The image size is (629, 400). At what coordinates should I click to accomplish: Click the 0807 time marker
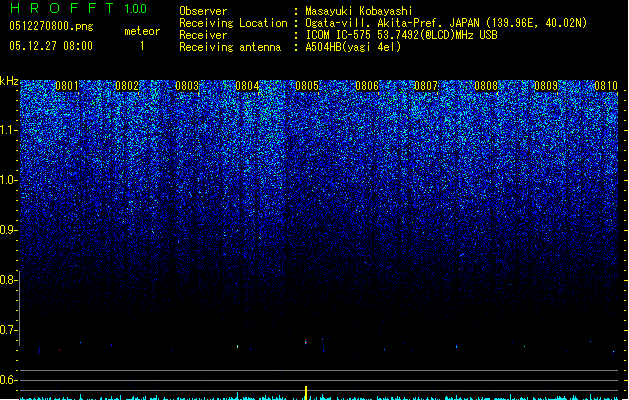point(426,86)
